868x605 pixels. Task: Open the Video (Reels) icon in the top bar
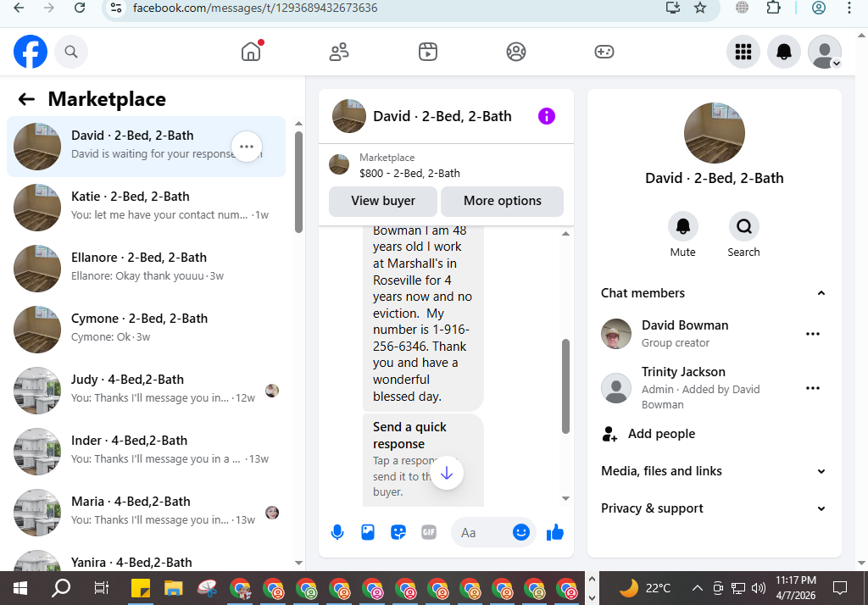(x=427, y=52)
